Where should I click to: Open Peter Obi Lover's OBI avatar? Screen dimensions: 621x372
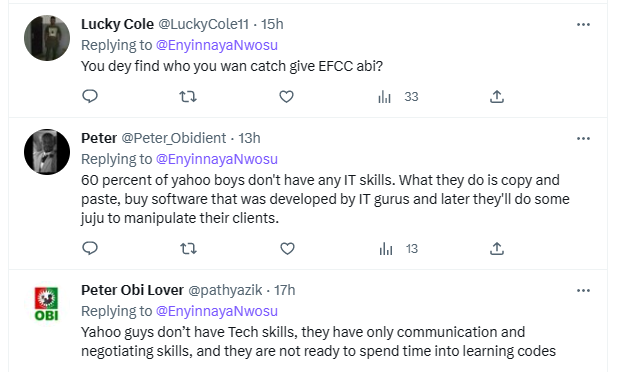[x=47, y=304]
